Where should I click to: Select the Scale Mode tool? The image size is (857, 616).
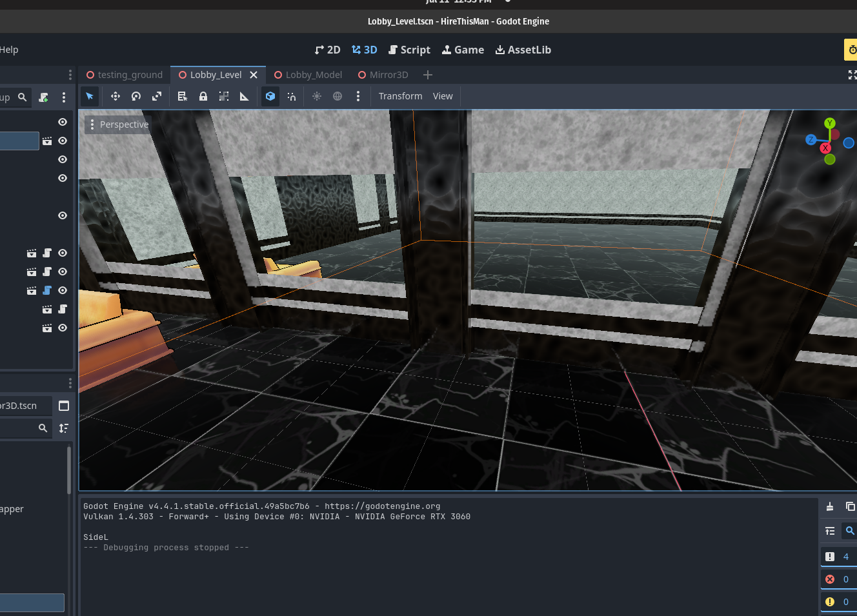click(157, 96)
